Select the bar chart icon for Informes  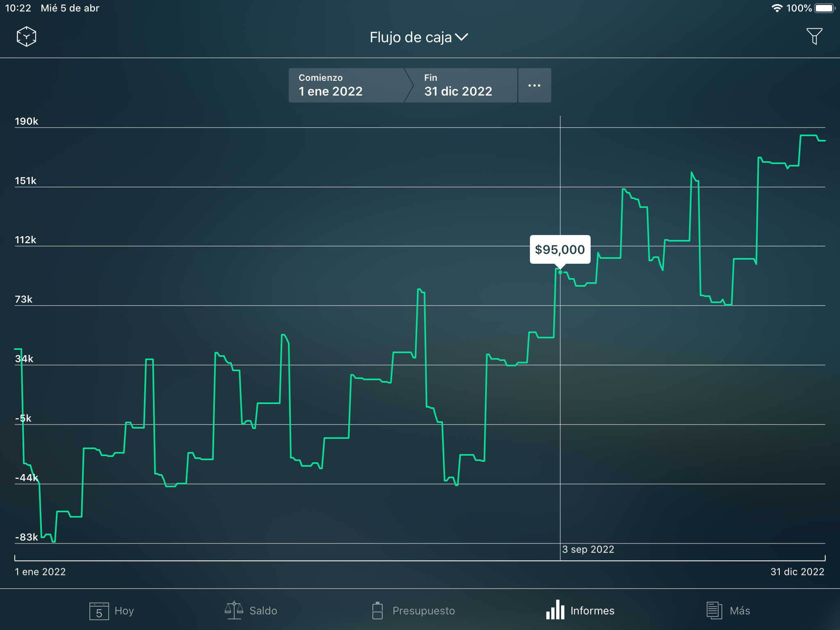coord(555,611)
